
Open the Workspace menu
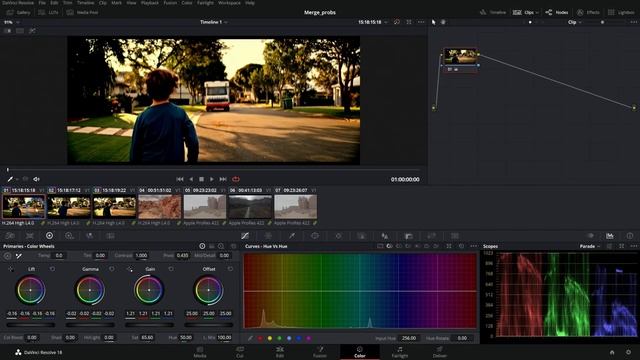coord(229,3)
